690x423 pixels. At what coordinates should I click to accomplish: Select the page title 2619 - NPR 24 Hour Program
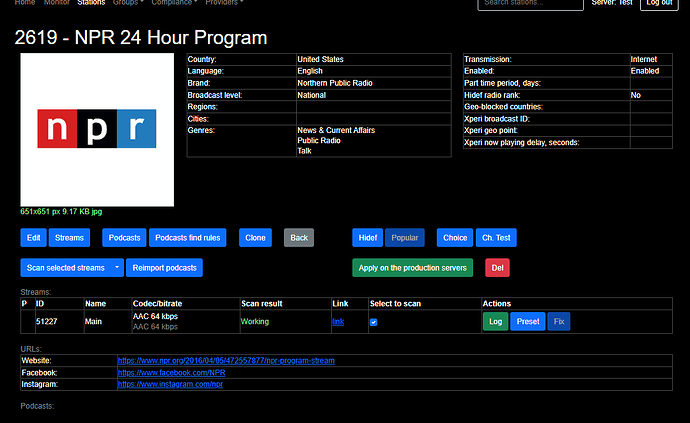pyautogui.click(x=141, y=37)
